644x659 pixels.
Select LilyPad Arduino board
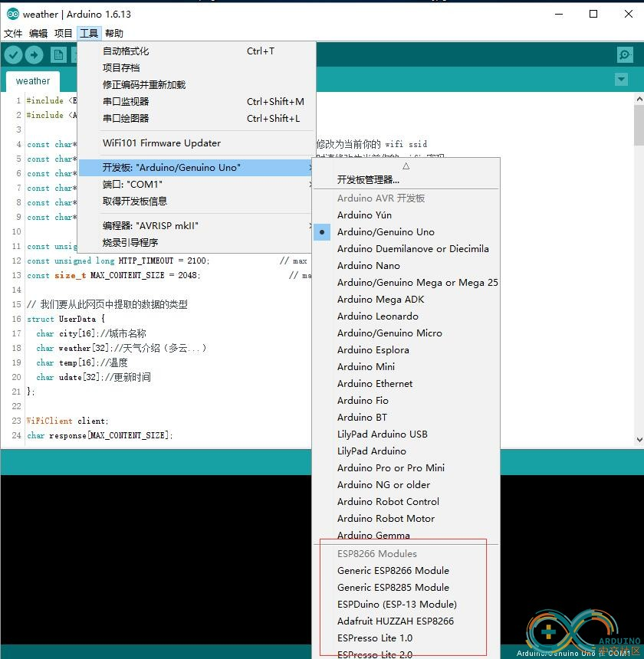pyautogui.click(x=406, y=451)
